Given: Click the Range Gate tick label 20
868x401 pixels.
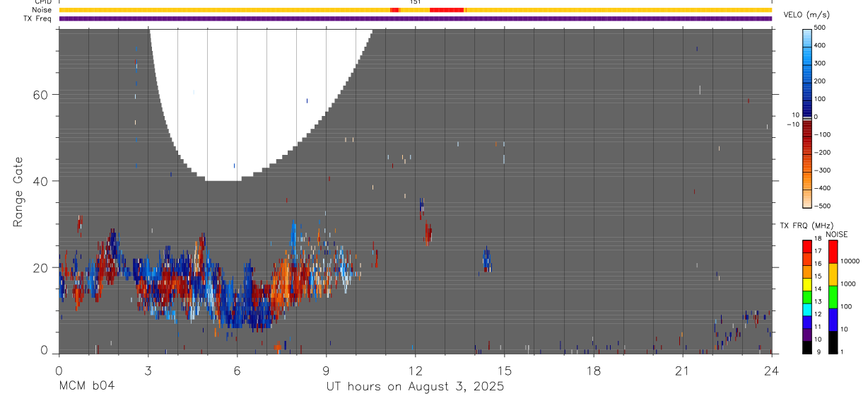Looking at the screenshot, I should click(42, 267).
